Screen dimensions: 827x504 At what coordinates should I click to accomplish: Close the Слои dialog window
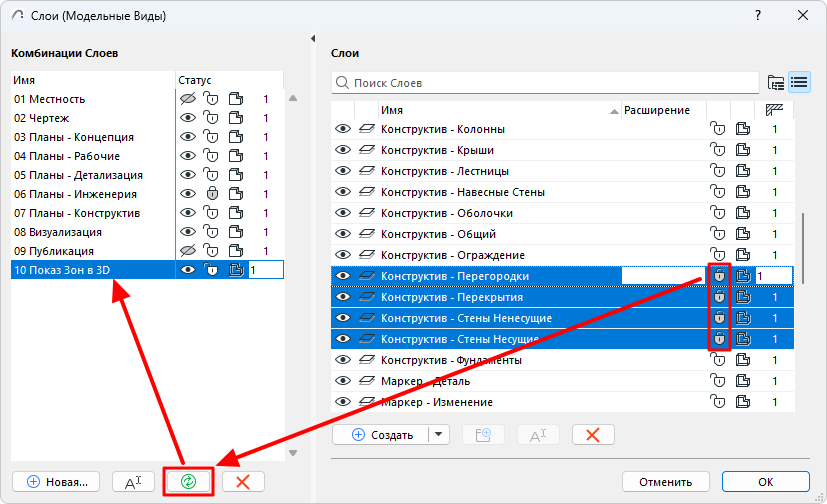[x=803, y=15]
